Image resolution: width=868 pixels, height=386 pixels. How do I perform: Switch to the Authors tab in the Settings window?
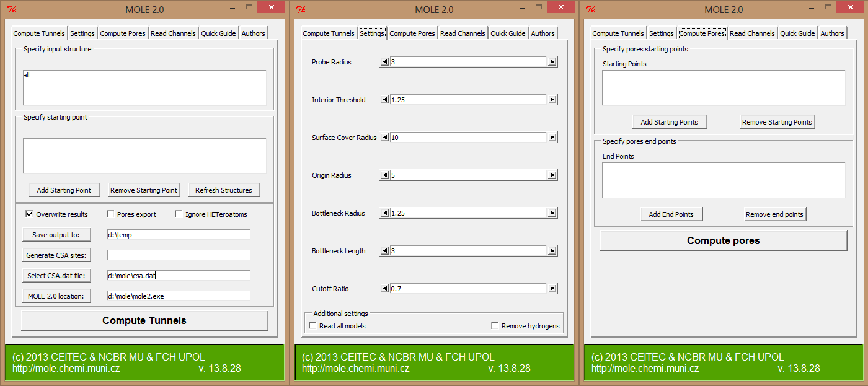(x=542, y=33)
